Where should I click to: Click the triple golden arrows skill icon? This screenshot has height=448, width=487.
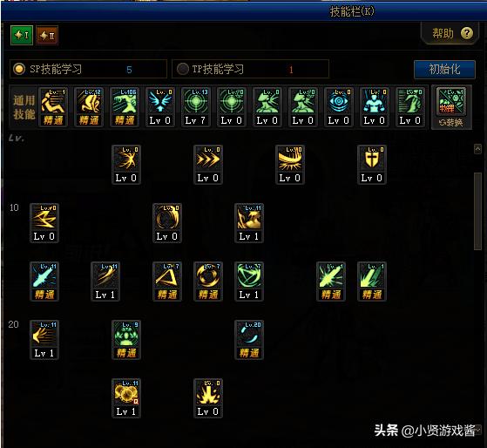tap(208, 165)
